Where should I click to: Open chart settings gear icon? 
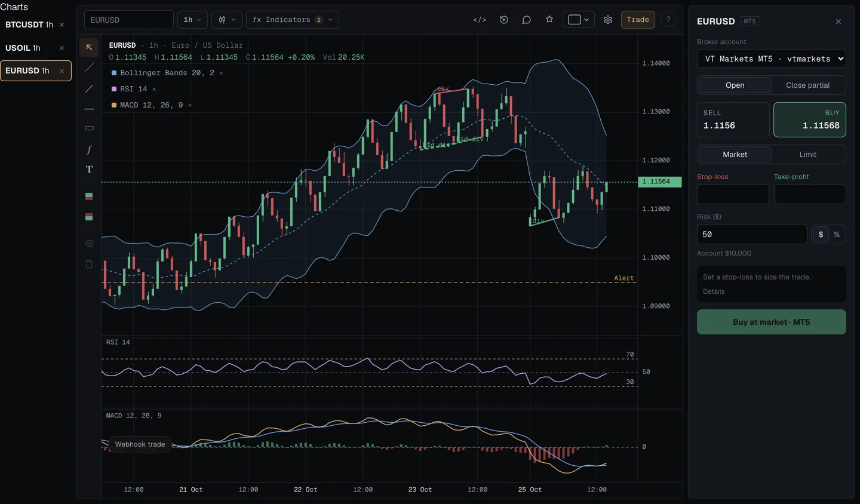point(608,20)
